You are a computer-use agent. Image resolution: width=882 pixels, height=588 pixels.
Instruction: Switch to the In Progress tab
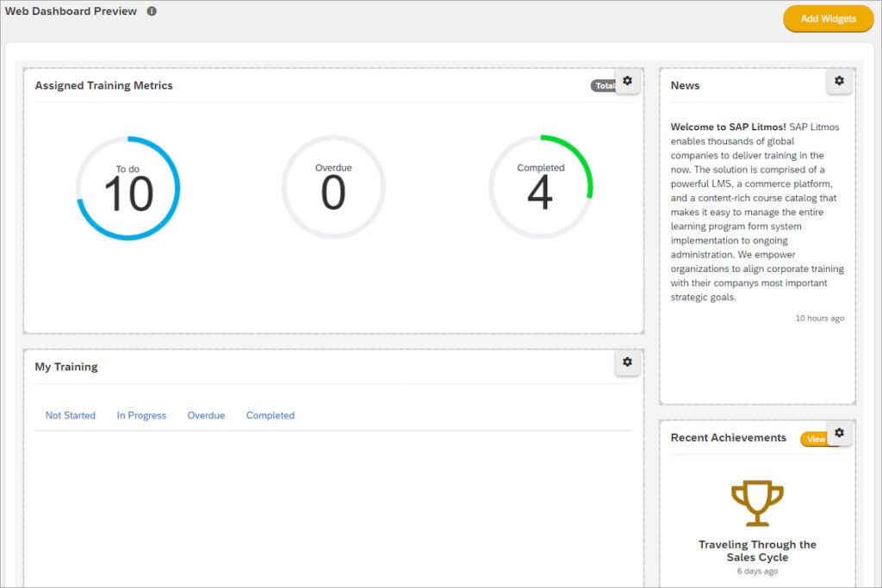point(141,416)
